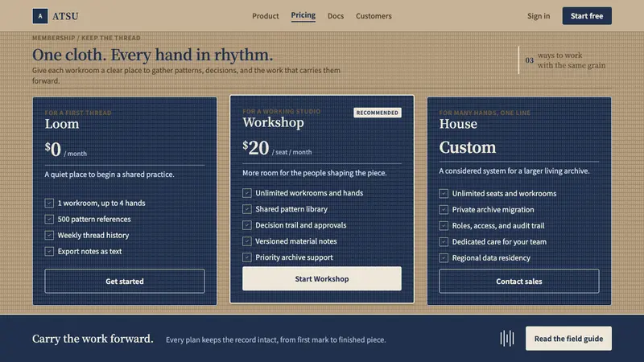Toggle checkbox for Private archive migration

coord(444,210)
